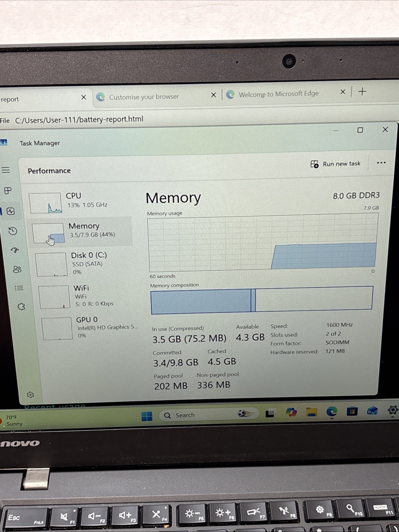
Task: Click the In use value 3.5 GB (75.2 MB)
Action: (x=189, y=339)
